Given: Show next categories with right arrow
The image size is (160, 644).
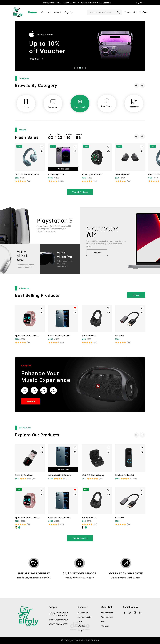Looking at the screenshot, I should 142,85.
